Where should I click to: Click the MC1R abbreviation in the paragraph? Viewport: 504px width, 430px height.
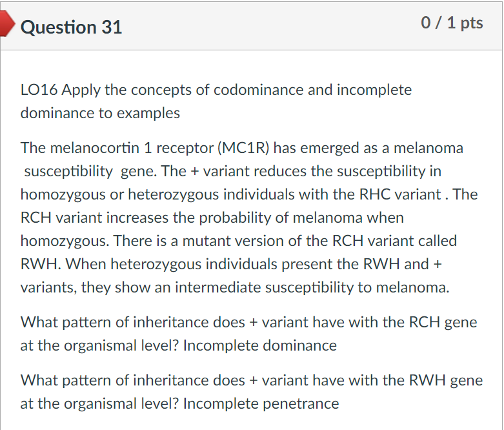(243, 148)
